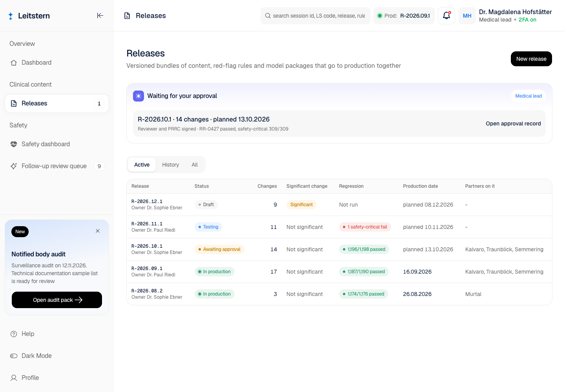Click the Profile person icon
The height and width of the screenshot is (392, 565).
coord(14,378)
